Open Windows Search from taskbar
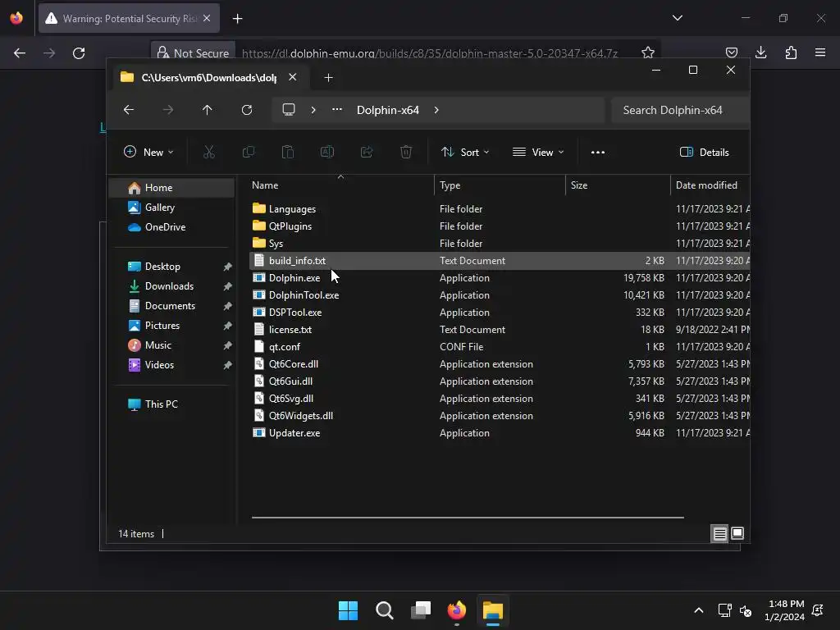This screenshot has height=630, width=840. click(385, 610)
